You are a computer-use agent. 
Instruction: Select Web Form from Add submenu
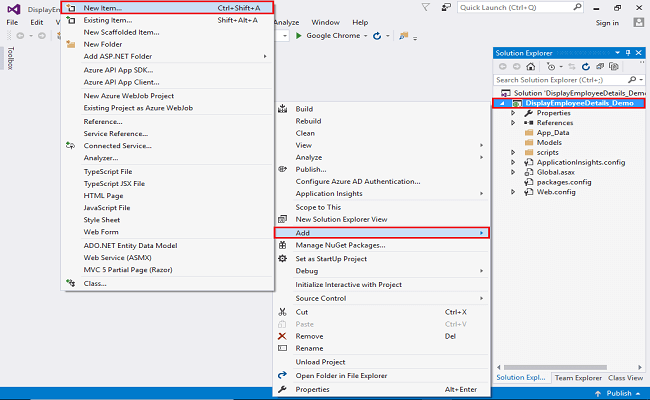click(x=101, y=232)
